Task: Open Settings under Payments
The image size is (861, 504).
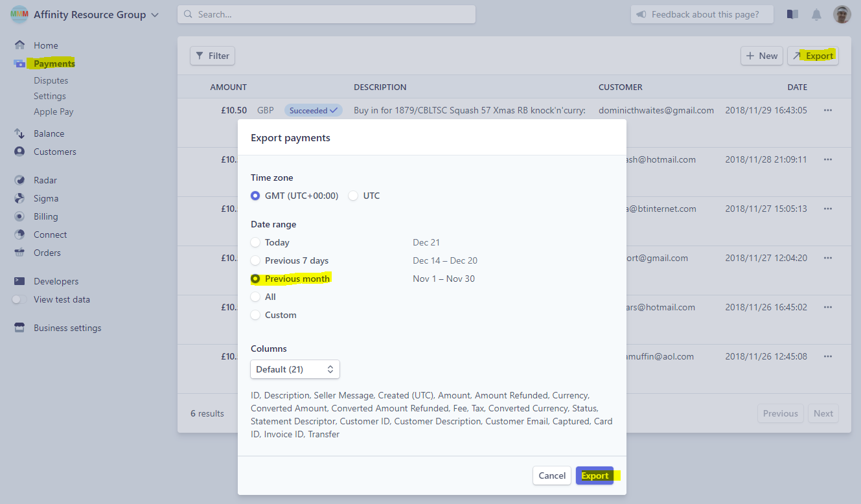Action: click(50, 96)
